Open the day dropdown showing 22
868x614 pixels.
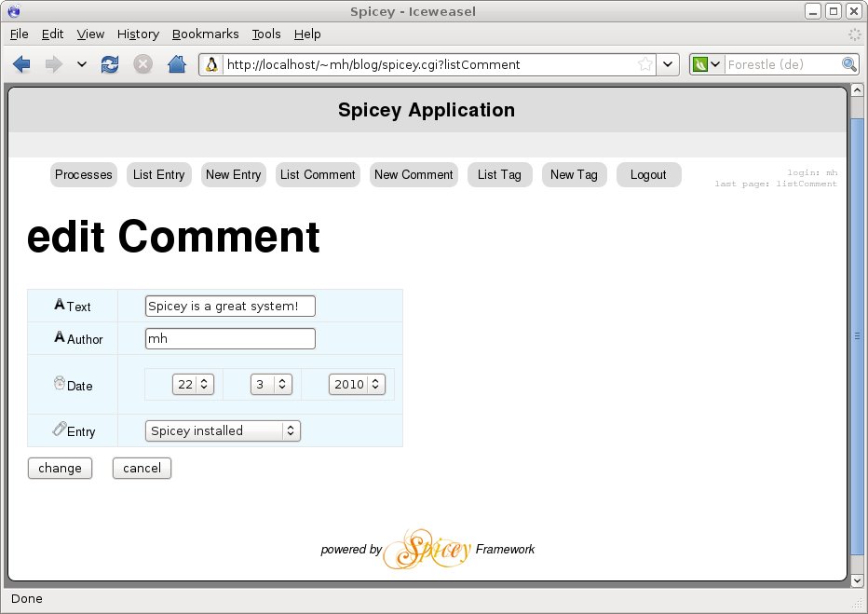pos(193,384)
